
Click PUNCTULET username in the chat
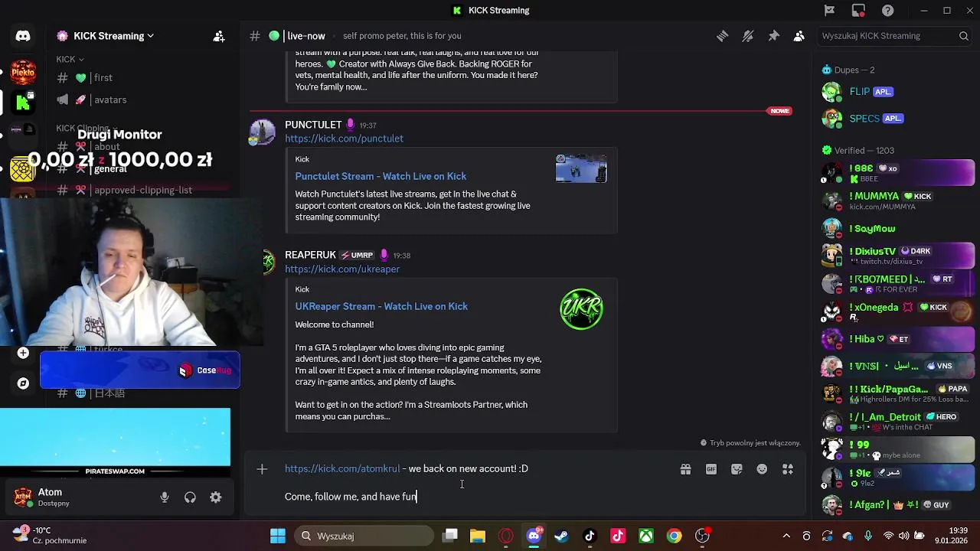[x=313, y=125]
